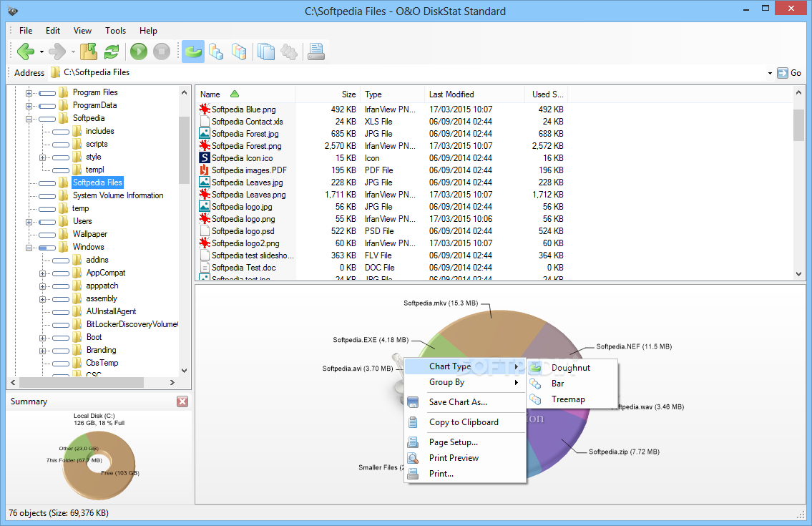This screenshot has width=812, height=526.
Task: Collapse the Windows tree node
Action: tap(29, 248)
